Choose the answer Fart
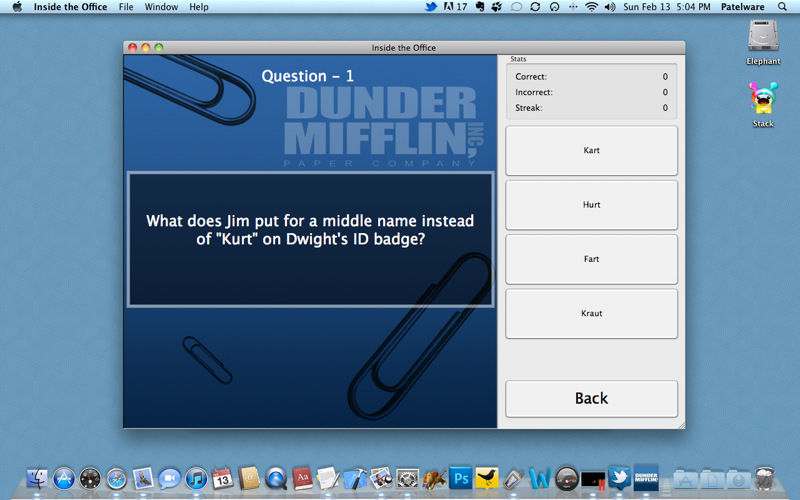 point(591,259)
